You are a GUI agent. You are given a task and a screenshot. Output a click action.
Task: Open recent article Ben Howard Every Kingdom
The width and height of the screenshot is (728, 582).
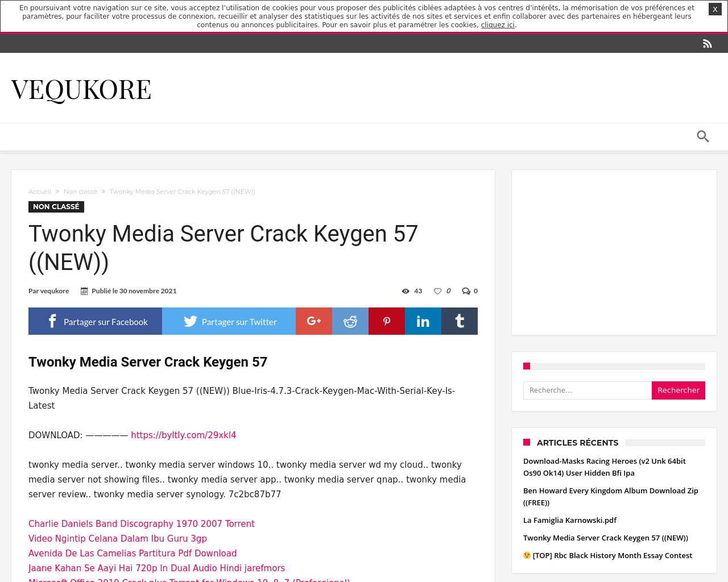pyautogui.click(x=611, y=497)
